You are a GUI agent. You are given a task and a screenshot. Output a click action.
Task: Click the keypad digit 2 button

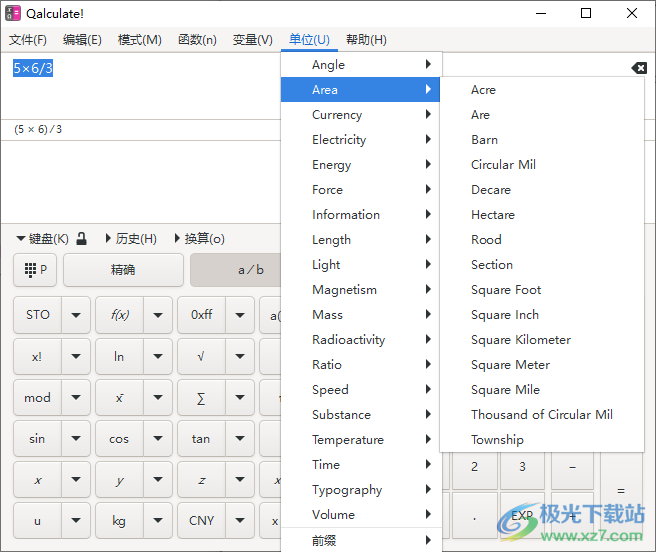(474, 470)
